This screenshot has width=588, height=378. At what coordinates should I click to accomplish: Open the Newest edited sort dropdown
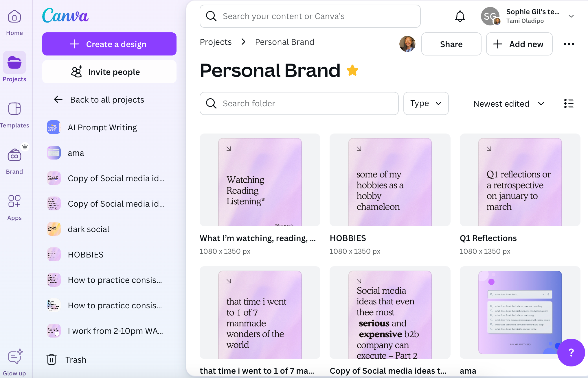pyautogui.click(x=509, y=103)
